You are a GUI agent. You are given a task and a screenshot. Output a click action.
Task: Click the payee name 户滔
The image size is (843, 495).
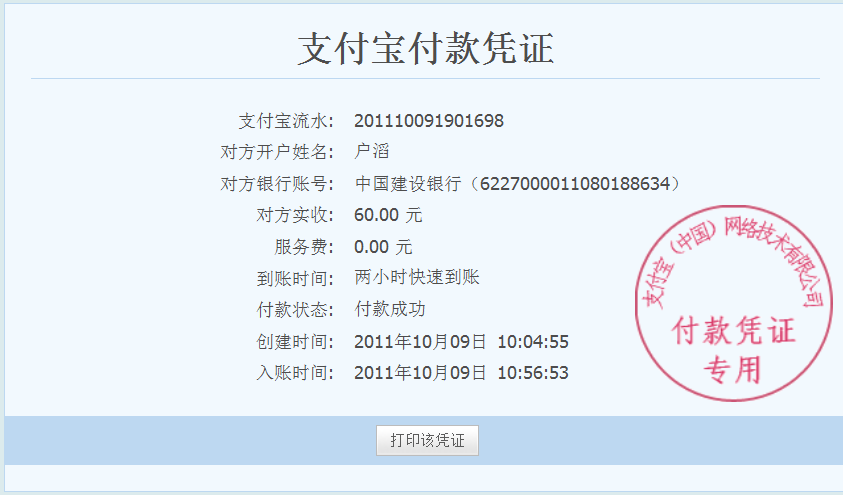pyautogui.click(x=371, y=152)
